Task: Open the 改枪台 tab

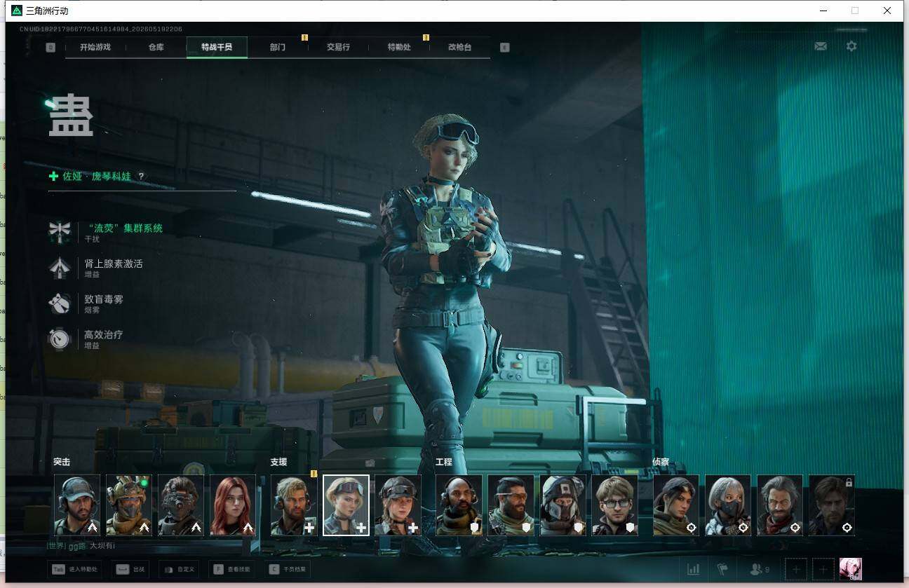Action: pos(459,47)
